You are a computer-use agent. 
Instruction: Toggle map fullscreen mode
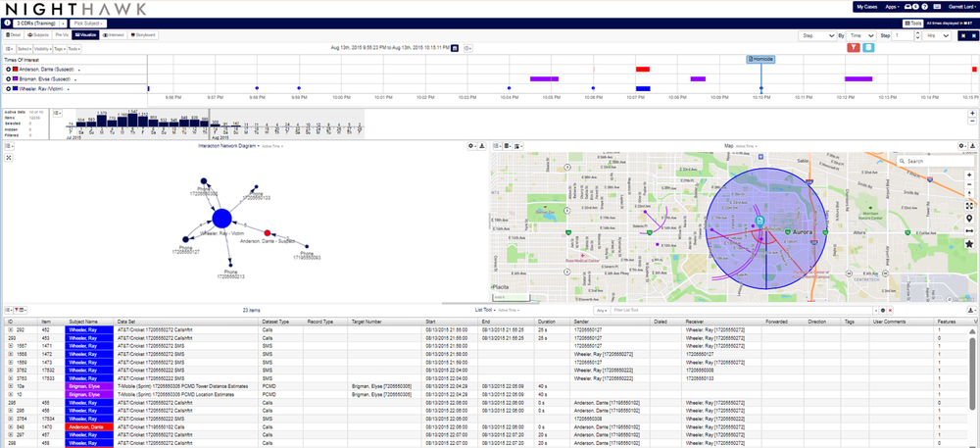pyautogui.click(x=969, y=205)
